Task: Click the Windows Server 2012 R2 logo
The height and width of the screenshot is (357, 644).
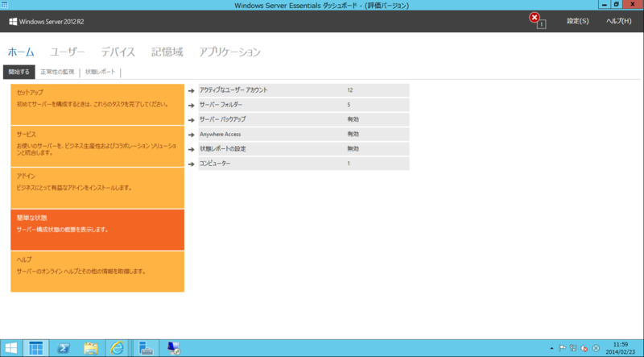Action: (47, 22)
